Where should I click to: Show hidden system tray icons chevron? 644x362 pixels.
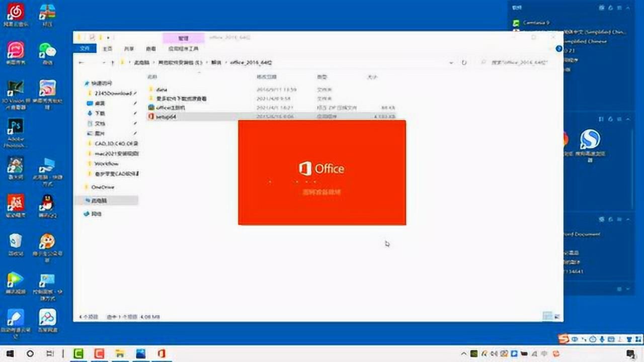click(465, 354)
